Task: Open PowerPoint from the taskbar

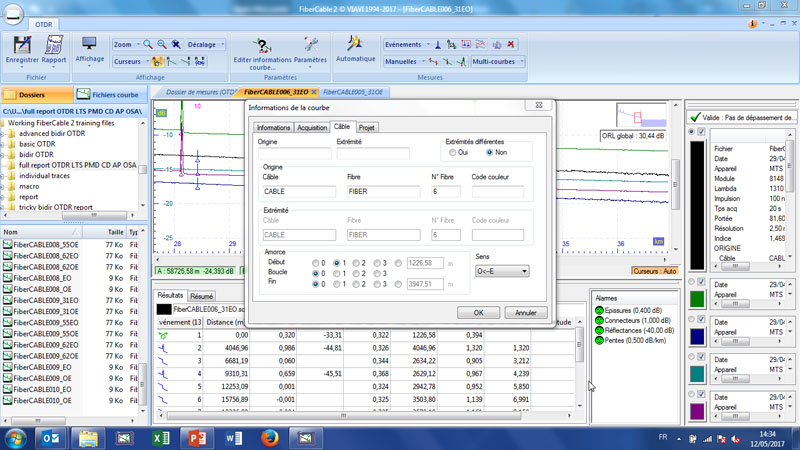Action: [197, 438]
